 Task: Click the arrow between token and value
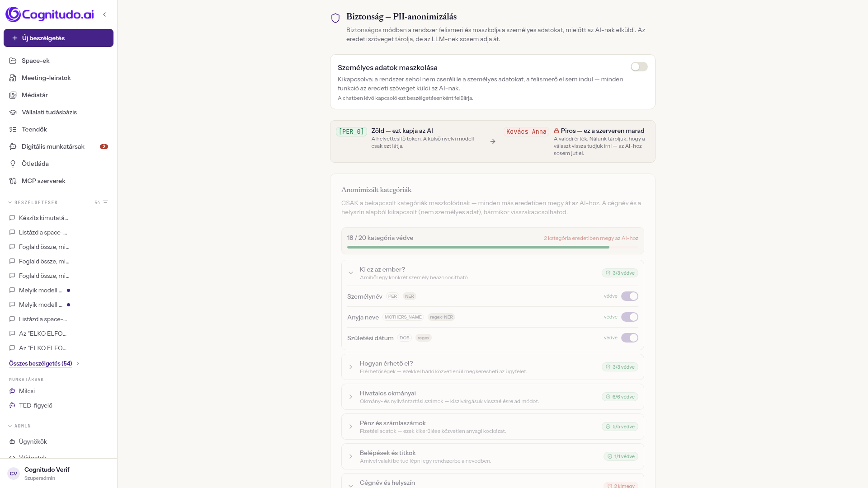(x=493, y=141)
